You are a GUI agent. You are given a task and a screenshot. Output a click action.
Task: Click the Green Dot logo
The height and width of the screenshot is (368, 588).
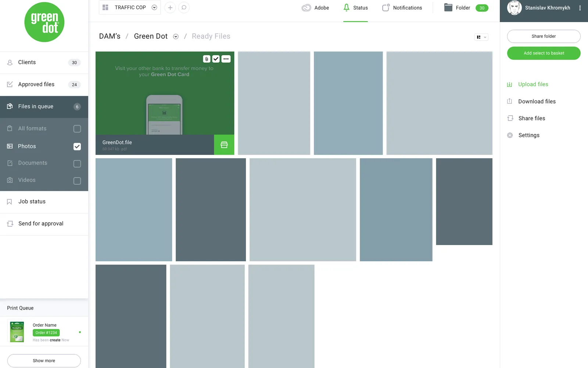44,22
